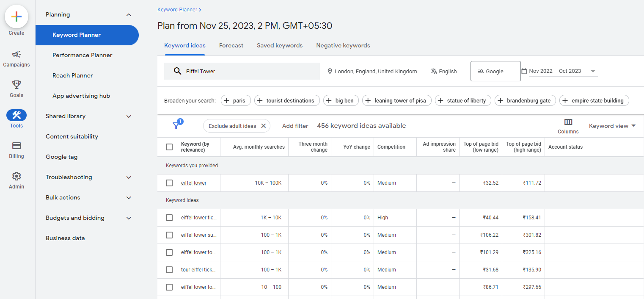The width and height of the screenshot is (644, 299).
Task: Add tourist destinations suggestion chip
Action: (287, 100)
